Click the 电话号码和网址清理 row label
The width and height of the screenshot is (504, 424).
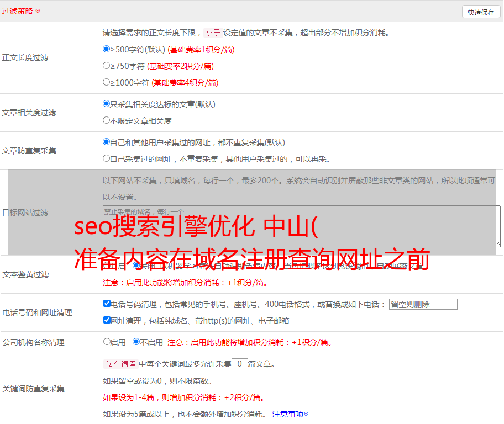pos(37,312)
